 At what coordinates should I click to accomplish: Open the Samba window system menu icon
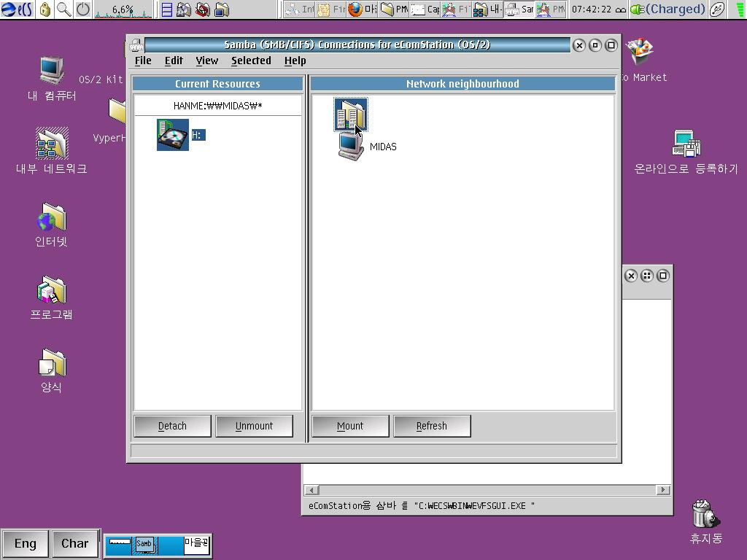tap(136, 44)
